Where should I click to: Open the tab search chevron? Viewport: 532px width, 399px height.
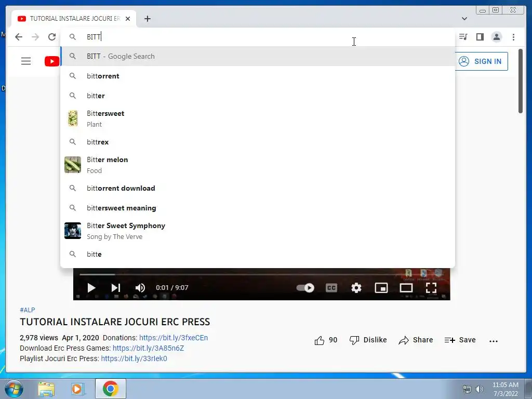[464, 19]
